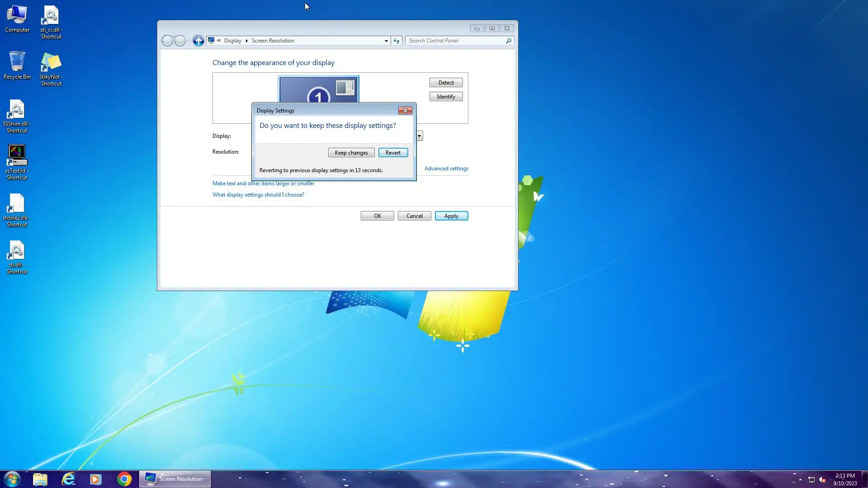Click the Search Control Panel field
The width and height of the screenshot is (868, 488).
456,41
